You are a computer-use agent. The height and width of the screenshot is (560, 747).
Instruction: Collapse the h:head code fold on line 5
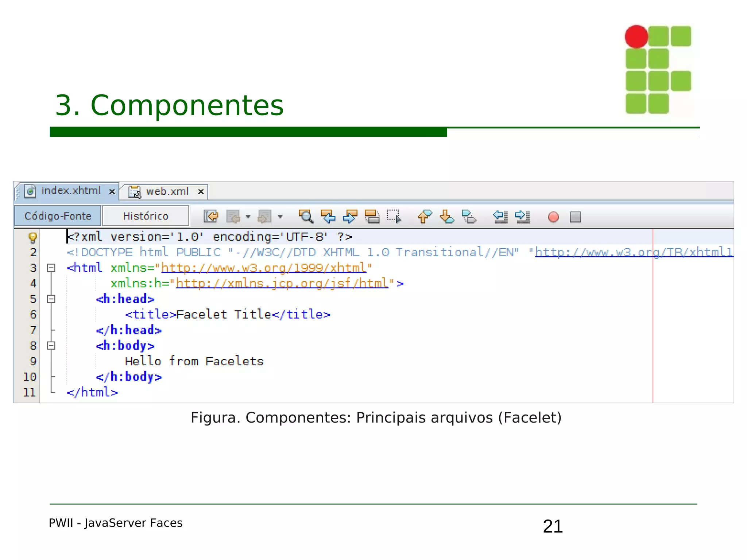click(x=51, y=299)
